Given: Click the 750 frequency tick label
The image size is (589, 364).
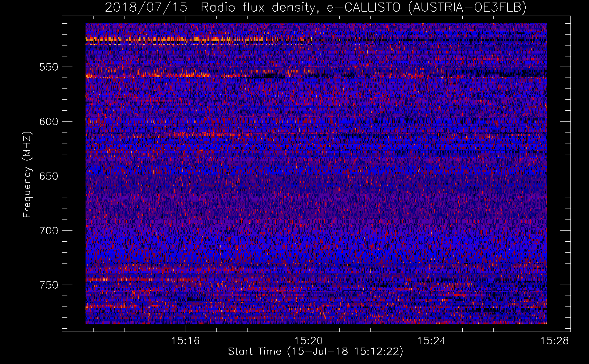Looking at the screenshot, I should point(48,285).
